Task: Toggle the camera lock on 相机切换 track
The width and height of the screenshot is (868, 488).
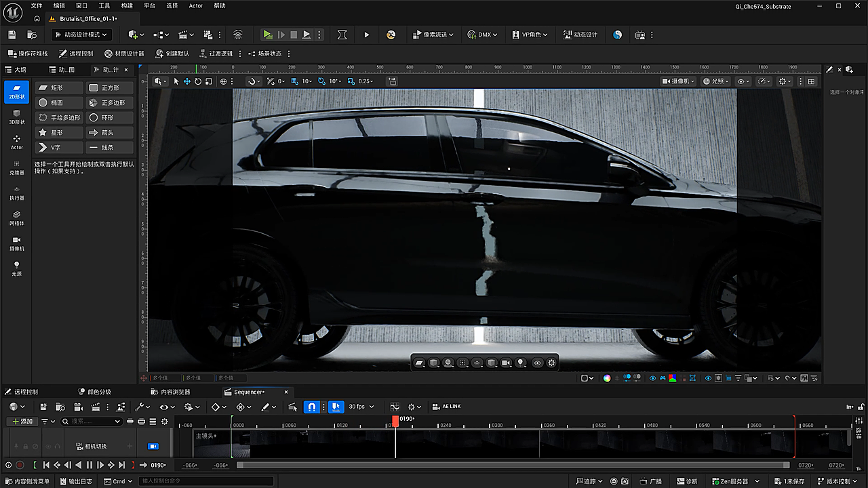Action: pyautogui.click(x=153, y=447)
